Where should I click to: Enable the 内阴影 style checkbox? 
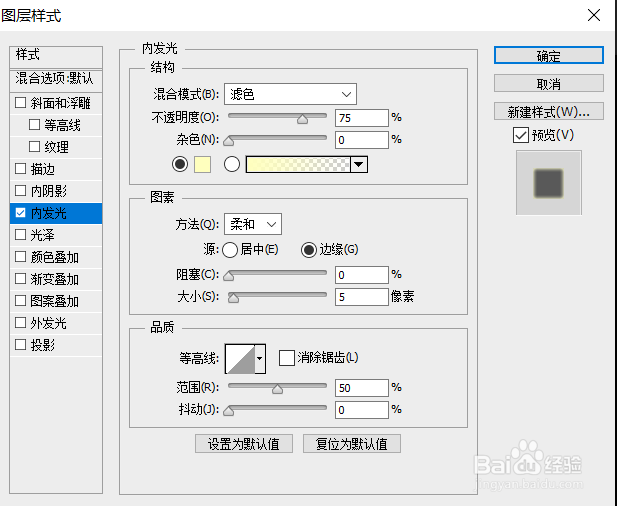[x=20, y=191]
